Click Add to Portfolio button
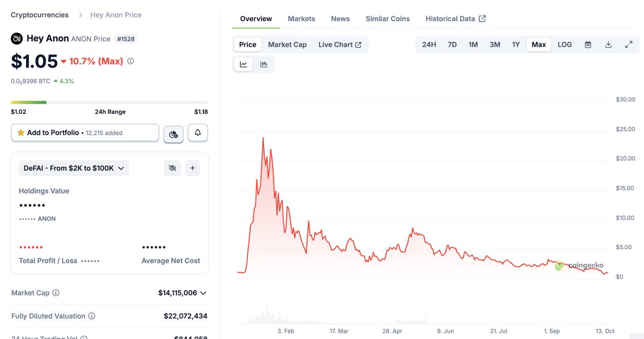Screen dimensions: 644x339 coord(85,133)
